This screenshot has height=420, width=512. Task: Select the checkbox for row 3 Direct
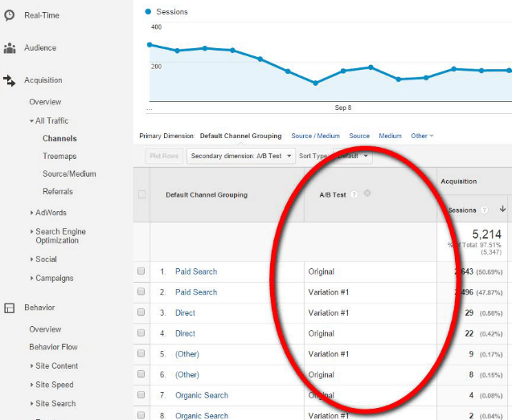141,313
